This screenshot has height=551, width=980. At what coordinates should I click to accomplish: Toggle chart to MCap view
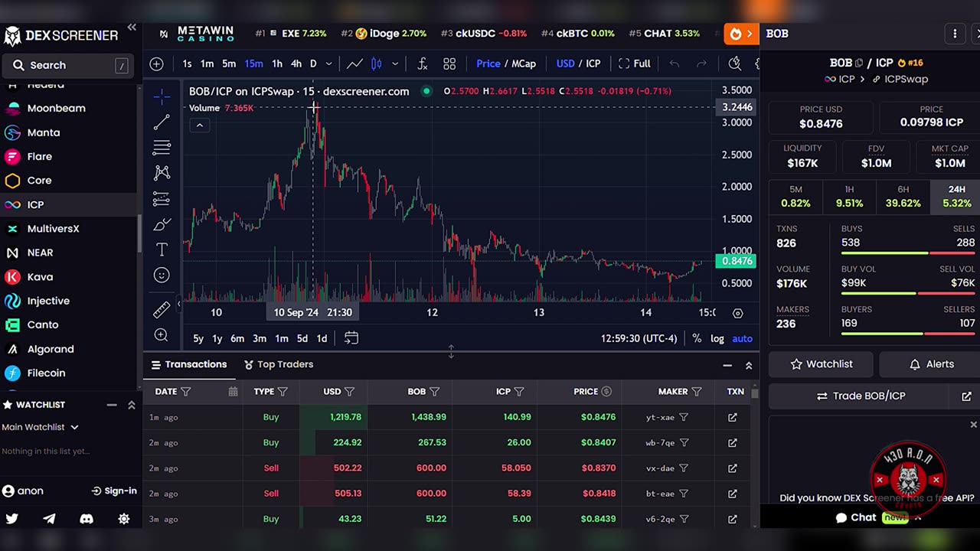[524, 64]
